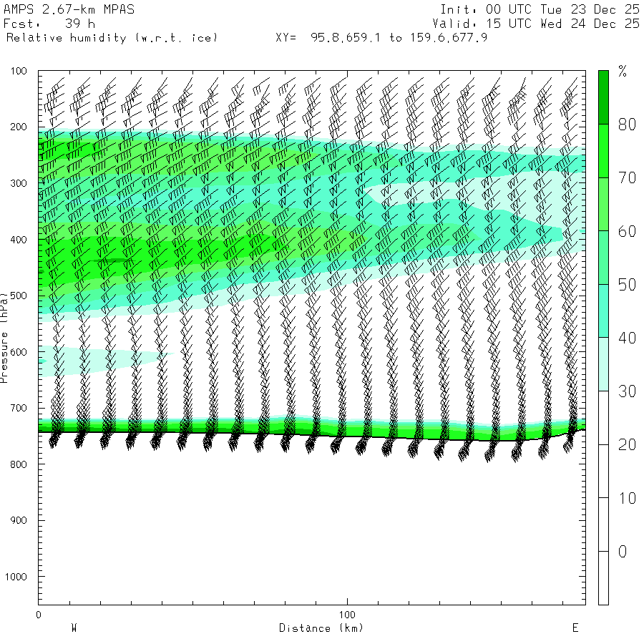Click the distance axis label '0'
Viewport: 644px width, 644px height.
pyautogui.click(x=39, y=615)
